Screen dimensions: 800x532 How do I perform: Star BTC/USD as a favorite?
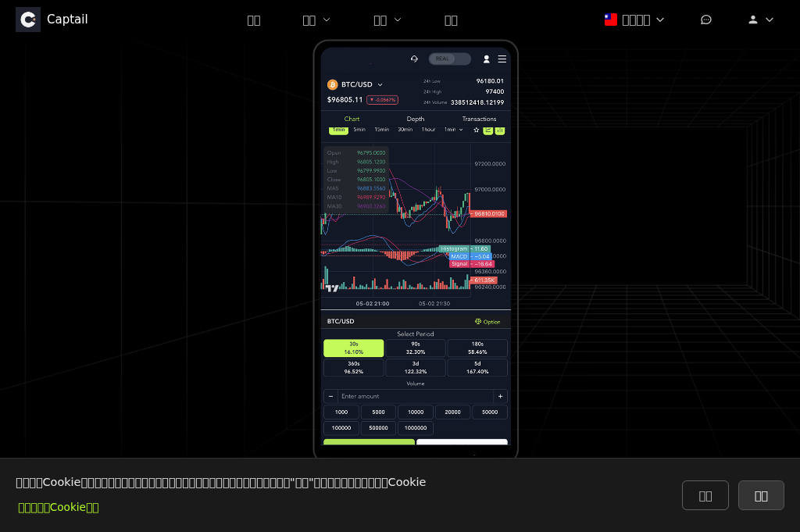(x=476, y=130)
